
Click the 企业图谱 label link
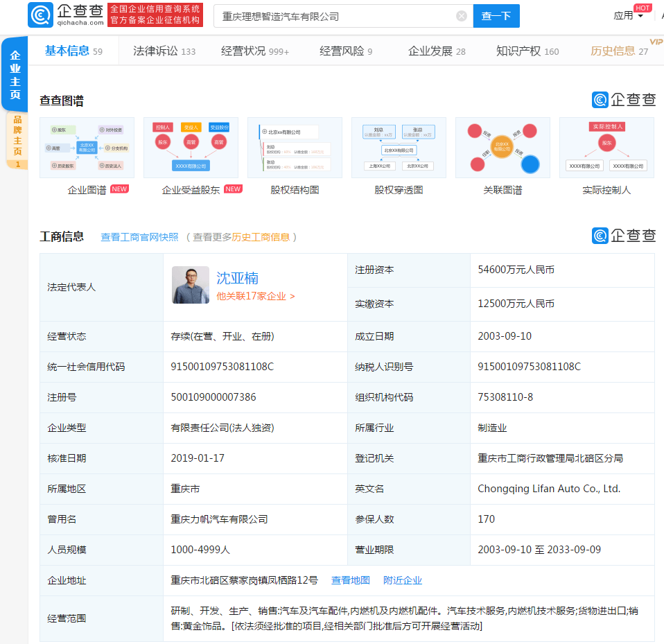coord(87,190)
